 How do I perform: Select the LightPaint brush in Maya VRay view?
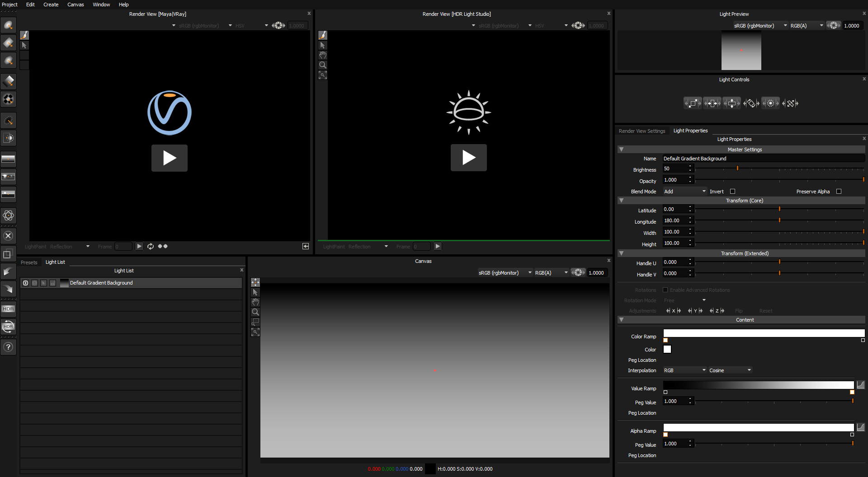[24, 35]
